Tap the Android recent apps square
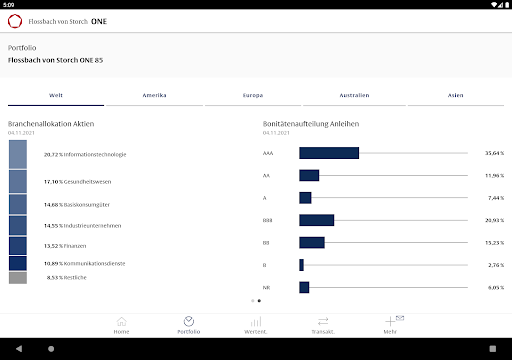Image resolution: width=512 pixels, height=360 pixels. pos(493,349)
